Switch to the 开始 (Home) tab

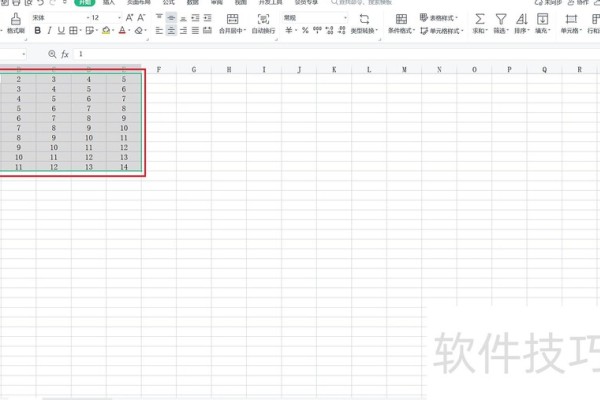click(x=85, y=2)
